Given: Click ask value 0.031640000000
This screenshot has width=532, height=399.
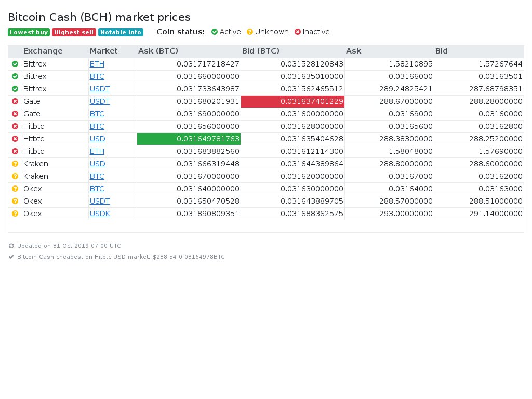Looking at the screenshot, I should point(208,189).
